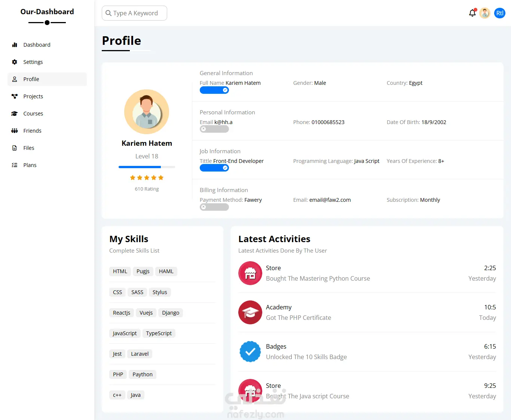
Task: Turn off the Full Name toggle
Action: pos(214,90)
